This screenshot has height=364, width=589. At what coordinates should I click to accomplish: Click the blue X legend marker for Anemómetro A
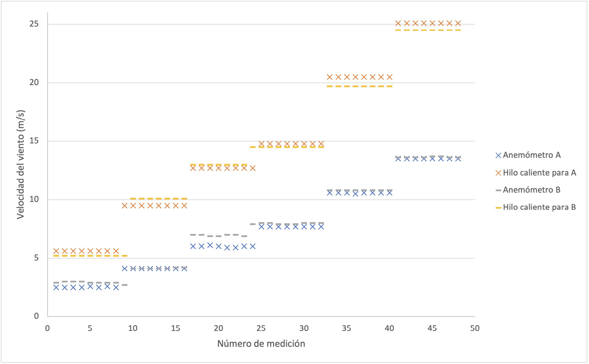pyautogui.click(x=499, y=155)
